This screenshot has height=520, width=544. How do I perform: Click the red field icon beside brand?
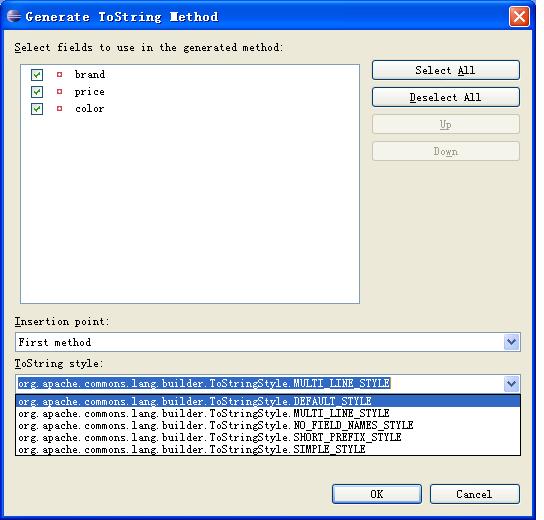(59, 74)
